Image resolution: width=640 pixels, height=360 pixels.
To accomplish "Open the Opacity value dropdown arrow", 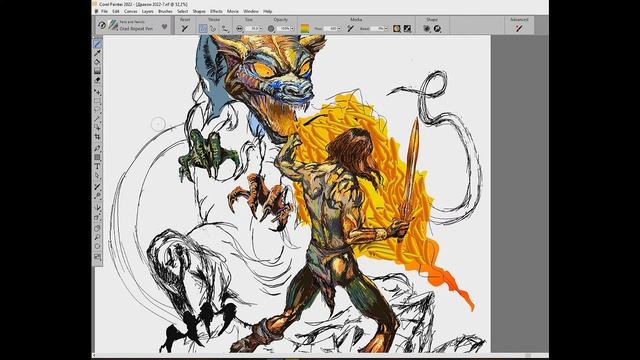I will pos(292,29).
